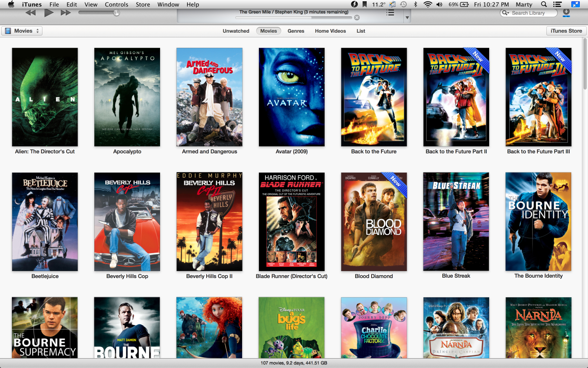
Task: Open the iTunes Store button
Action: [566, 31]
